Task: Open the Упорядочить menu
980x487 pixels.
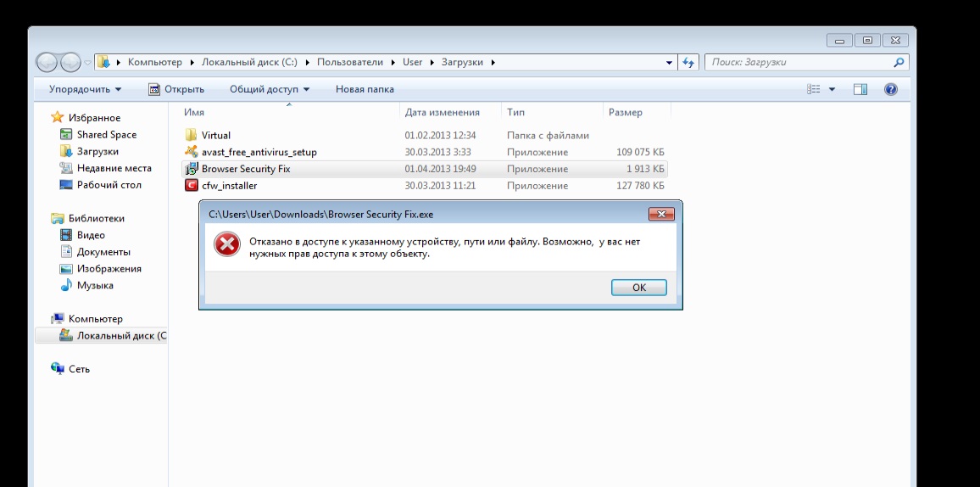Action: tap(86, 89)
